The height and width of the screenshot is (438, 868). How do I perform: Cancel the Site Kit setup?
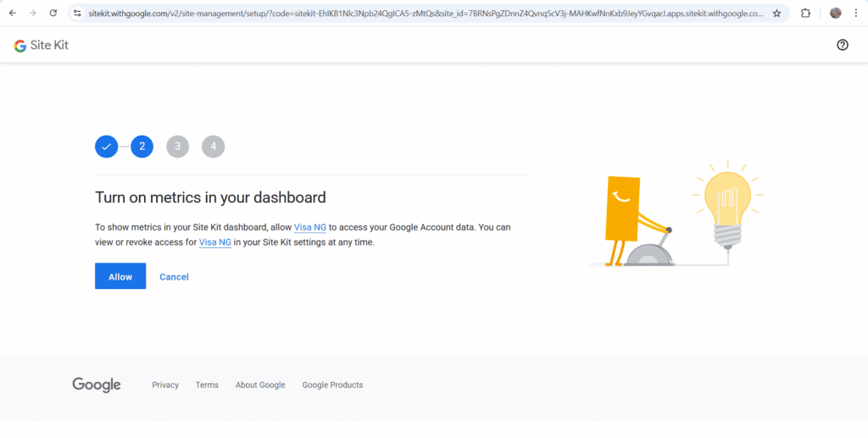tap(174, 277)
